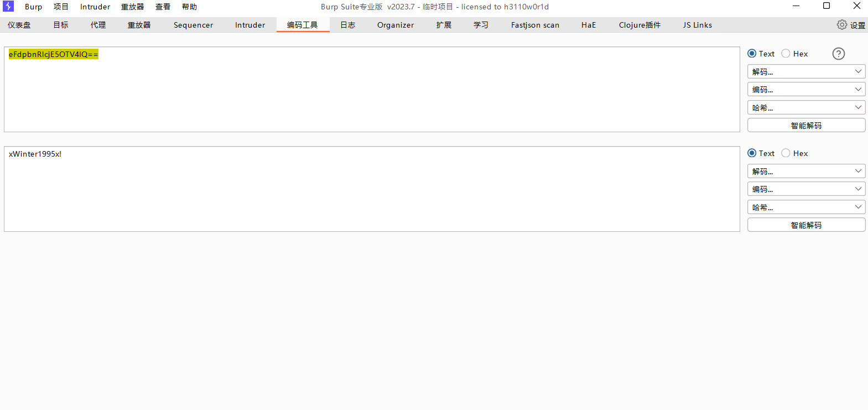Viewport: 868px width, 410px height.
Task: Click upper panel 智能解码 smart decode button
Action: tap(806, 125)
